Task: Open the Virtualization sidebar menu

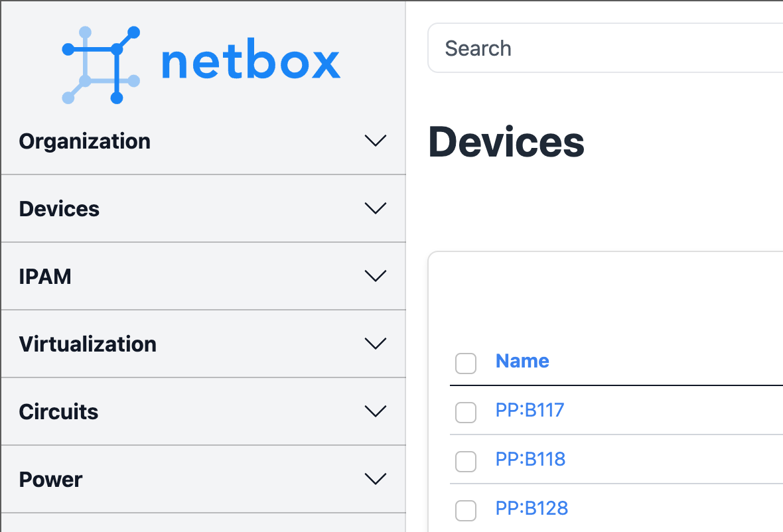Action: pos(88,344)
